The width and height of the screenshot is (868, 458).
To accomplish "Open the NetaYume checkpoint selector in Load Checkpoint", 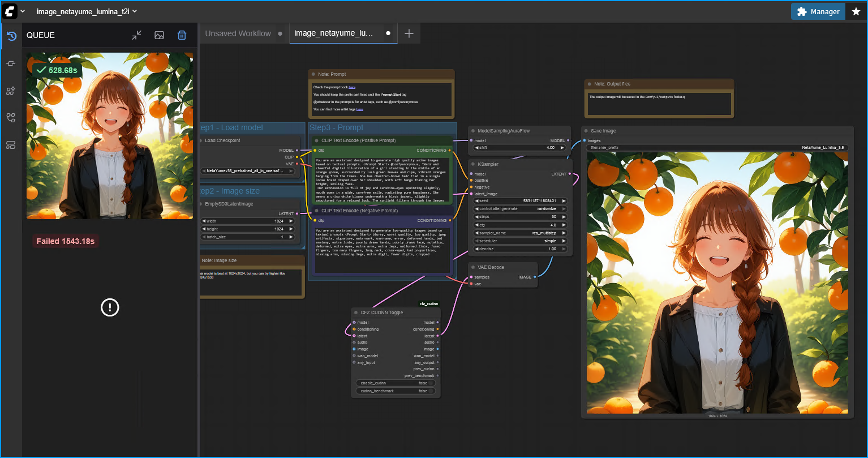I will [x=249, y=170].
